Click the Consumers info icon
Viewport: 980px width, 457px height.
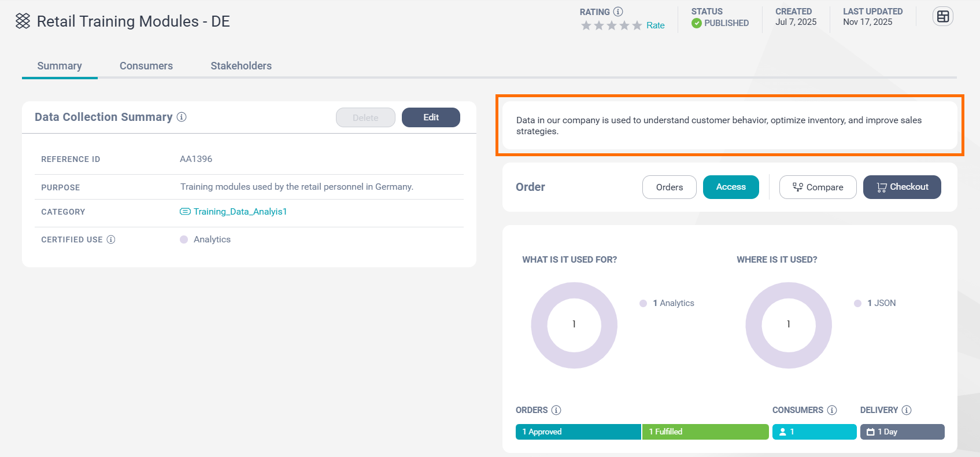click(832, 410)
